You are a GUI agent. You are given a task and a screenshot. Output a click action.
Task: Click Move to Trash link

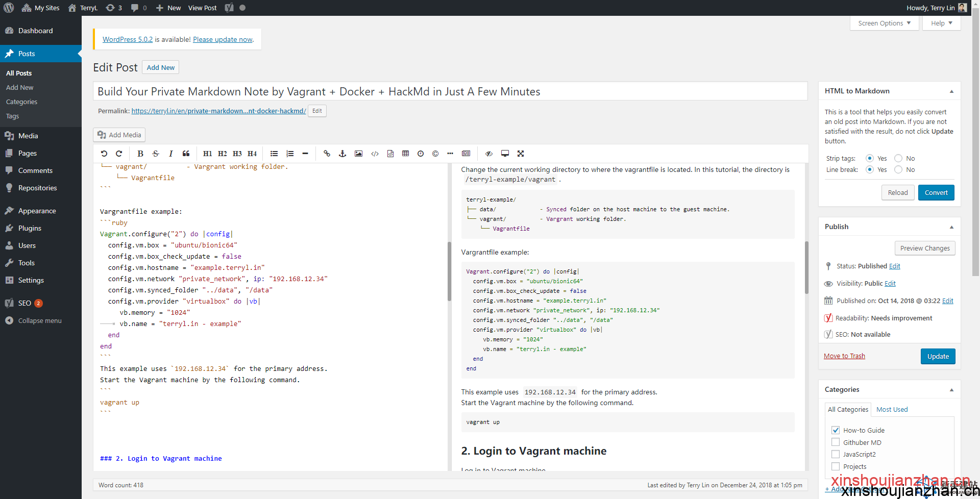pyautogui.click(x=844, y=356)
